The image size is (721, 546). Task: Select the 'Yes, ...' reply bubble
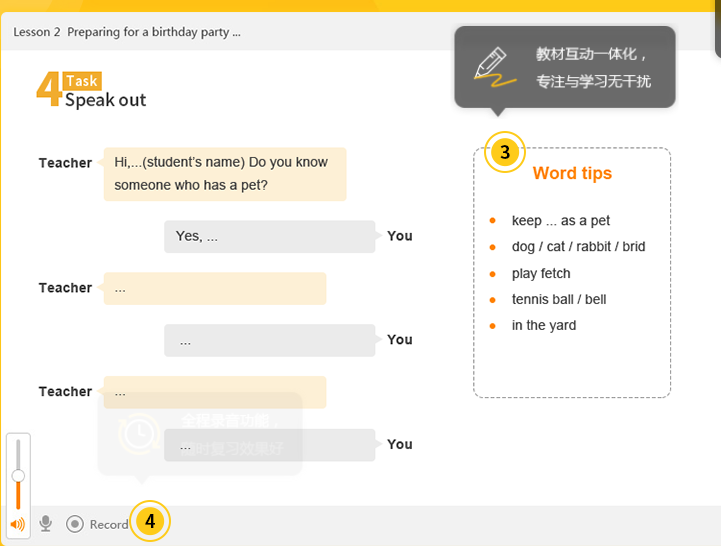click(x=270, y=236)
